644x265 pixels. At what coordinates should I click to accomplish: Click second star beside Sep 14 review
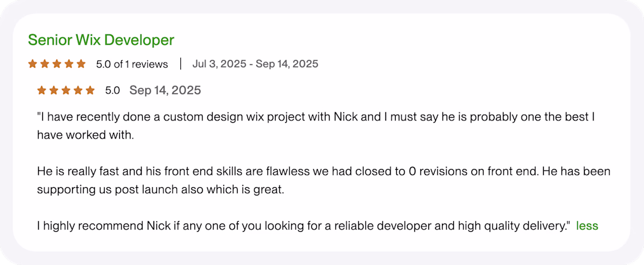pos(54,90)
